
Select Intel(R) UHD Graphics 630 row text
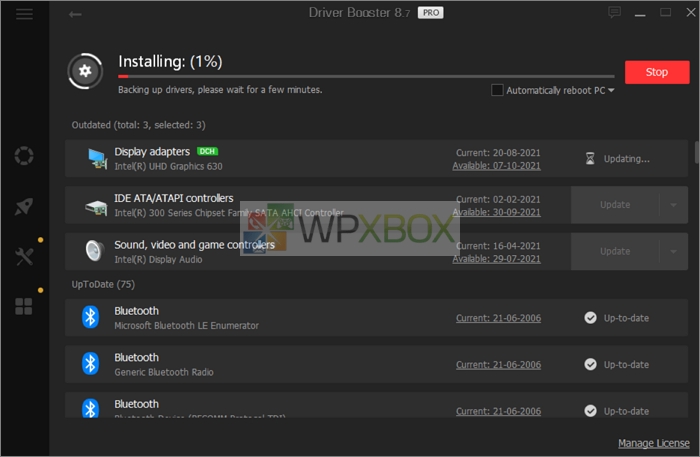click(168, 166)
